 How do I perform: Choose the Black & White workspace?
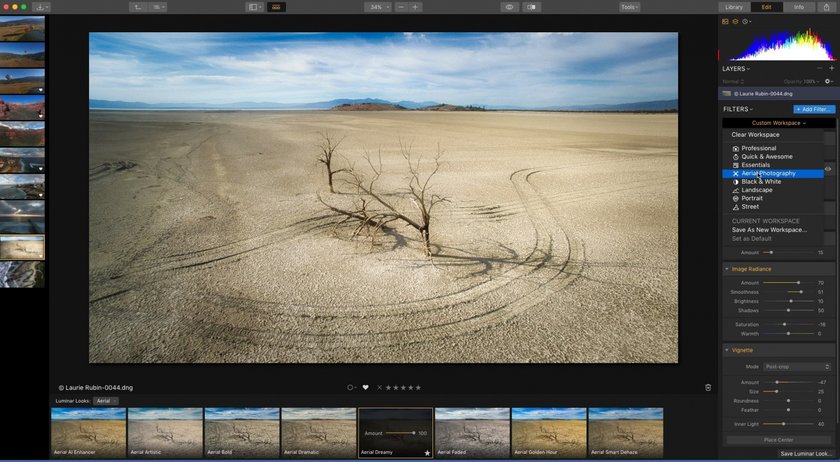click(773, 182)
